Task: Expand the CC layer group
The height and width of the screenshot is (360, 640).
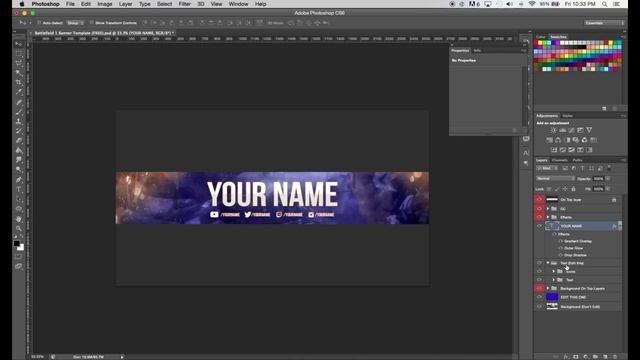Action: pos(548,209)
